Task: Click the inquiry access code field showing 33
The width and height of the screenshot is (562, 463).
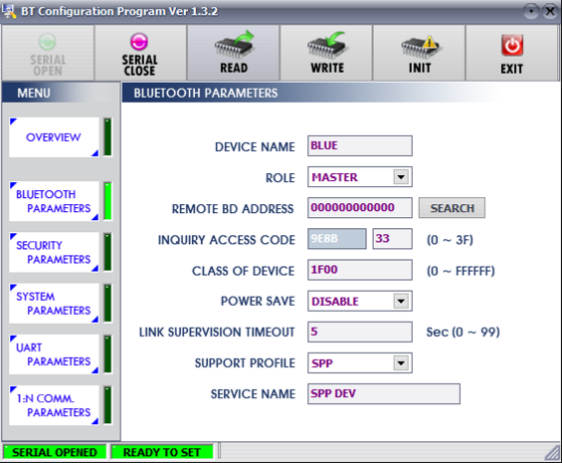Action: pyautogui.click(x=392, y=239)
